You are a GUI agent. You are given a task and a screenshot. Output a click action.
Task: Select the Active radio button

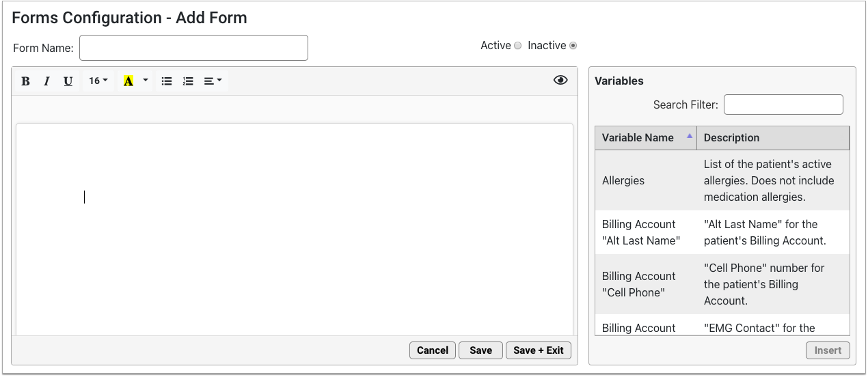[x=518, y=46]
